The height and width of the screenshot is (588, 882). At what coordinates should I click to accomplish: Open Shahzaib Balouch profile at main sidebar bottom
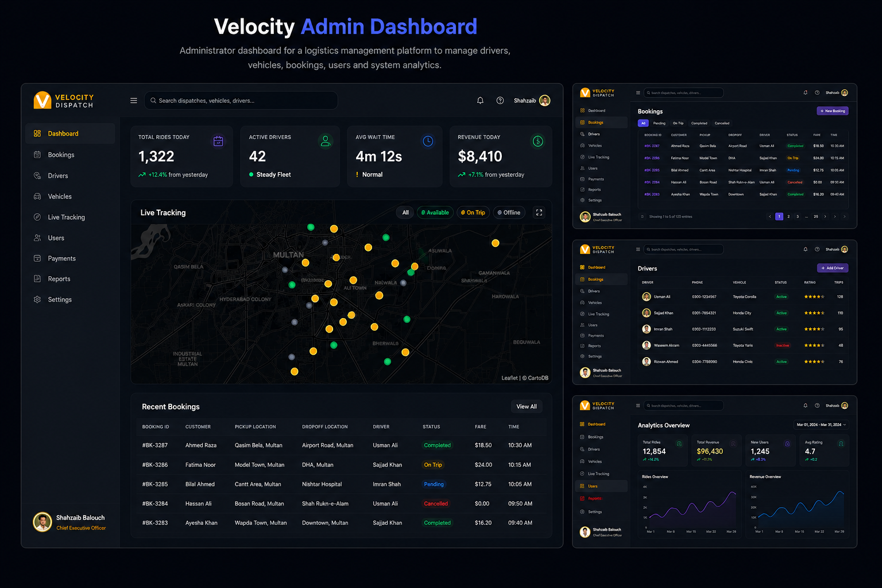69,523
